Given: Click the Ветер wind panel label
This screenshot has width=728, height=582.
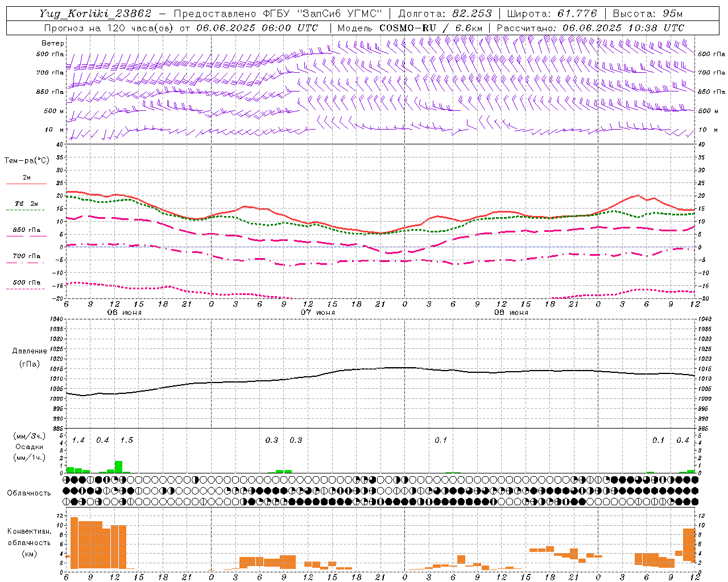Looking at the screenshot, I should (52, 43).
